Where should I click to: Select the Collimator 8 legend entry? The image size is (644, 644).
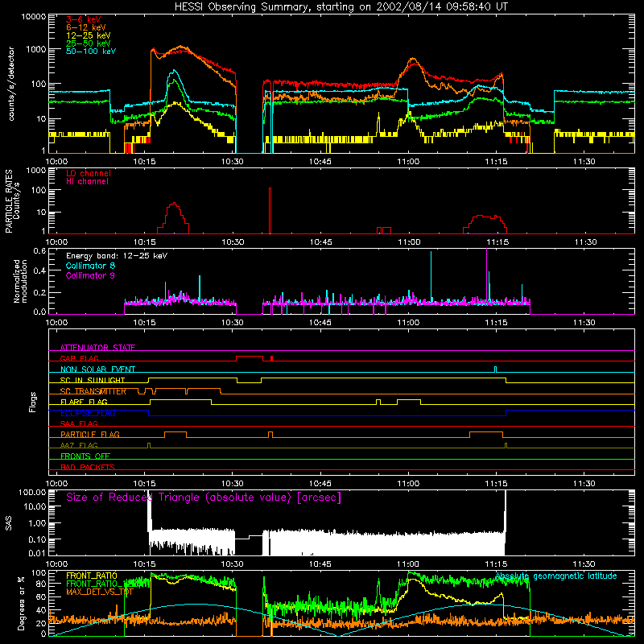point(90,266)
